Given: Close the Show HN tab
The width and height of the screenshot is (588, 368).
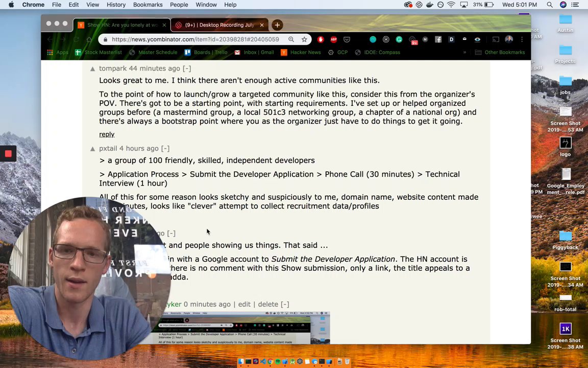Looking at the screenshot, I should click(x=164, y=25).
